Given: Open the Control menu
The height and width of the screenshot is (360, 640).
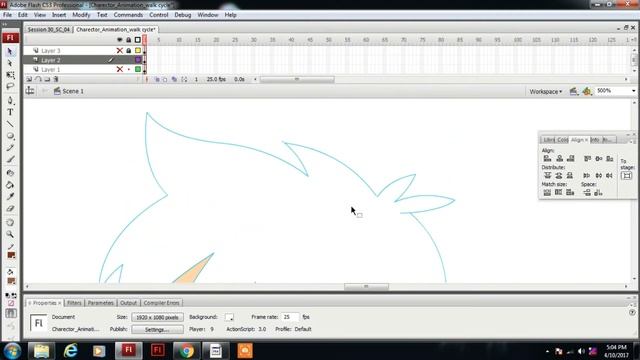Looking at the screenshot, I should click(x=159, y=15).
